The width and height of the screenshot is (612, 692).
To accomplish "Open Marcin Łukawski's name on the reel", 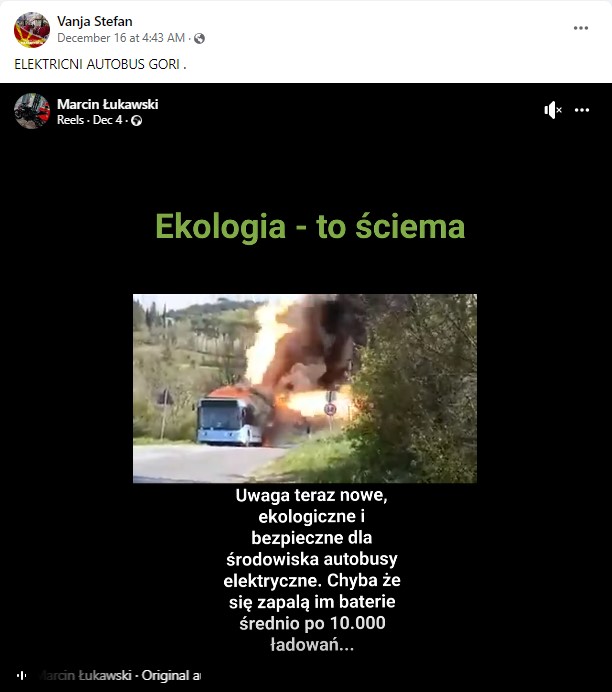I will [x=108, y=104].
